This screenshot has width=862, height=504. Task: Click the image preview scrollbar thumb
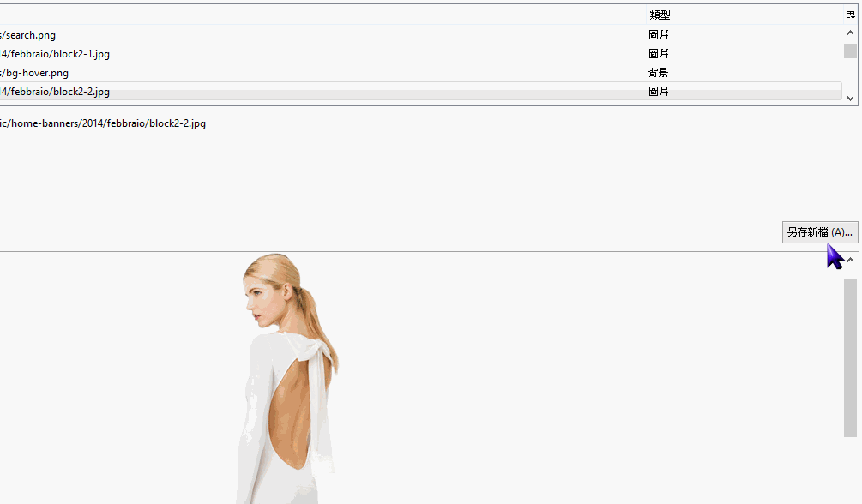coord(851,357)
